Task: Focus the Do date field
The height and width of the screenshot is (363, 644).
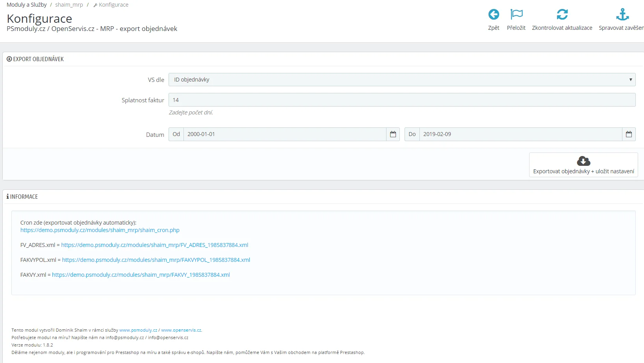Action: click(520, 134)
